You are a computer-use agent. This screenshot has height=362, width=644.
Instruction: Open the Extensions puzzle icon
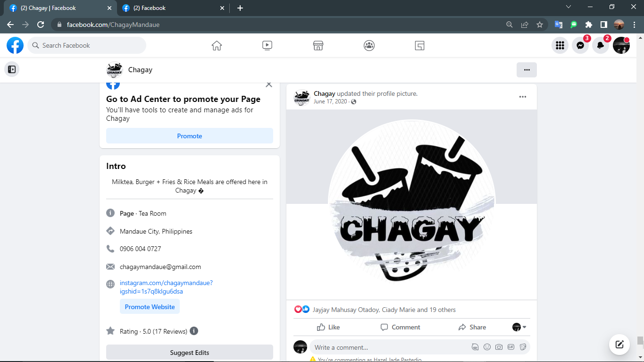point(589,25)
